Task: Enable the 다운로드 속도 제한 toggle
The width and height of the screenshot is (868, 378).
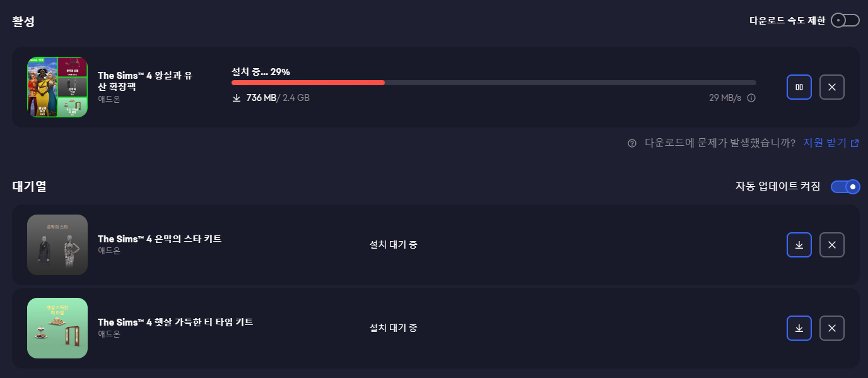Action: (x=845, y=20)
